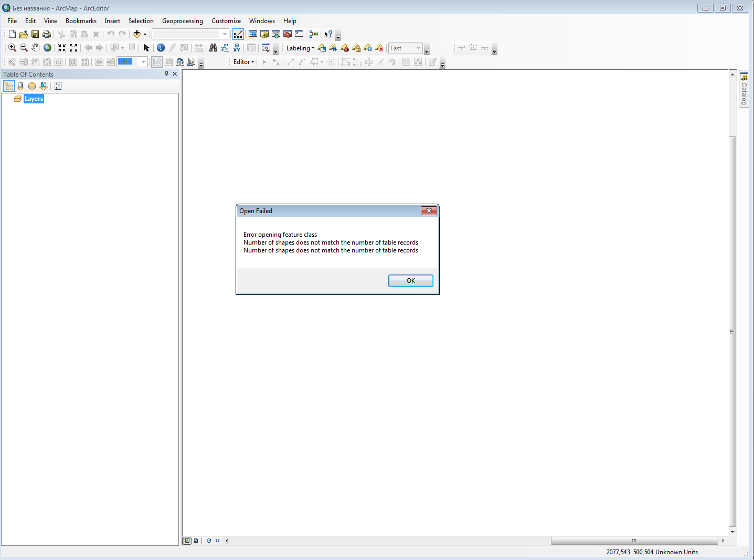Click the Fixed Zoom In button

tap(62, 48)
